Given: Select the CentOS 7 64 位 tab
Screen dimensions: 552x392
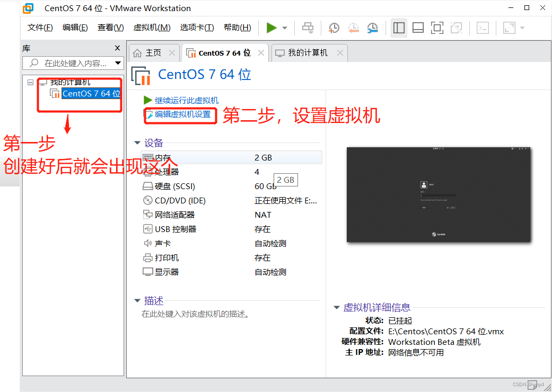Looking at the screenshot, I should (224, 53).
